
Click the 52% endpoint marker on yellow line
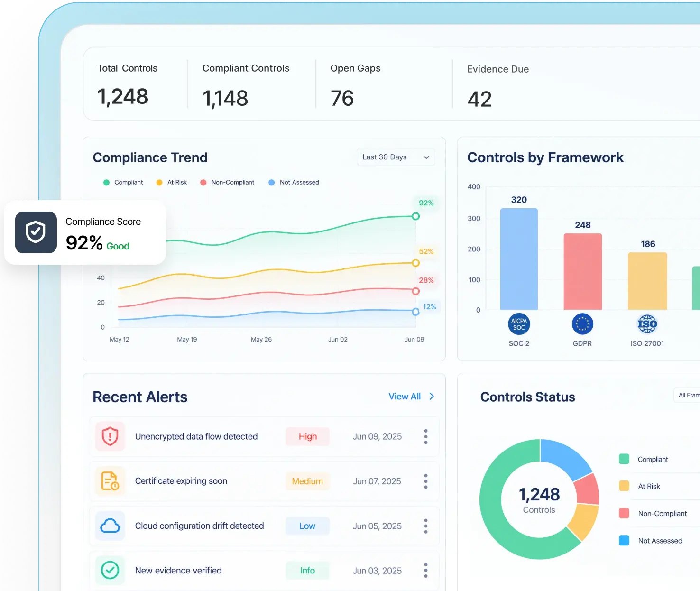[x=416, y=263]
